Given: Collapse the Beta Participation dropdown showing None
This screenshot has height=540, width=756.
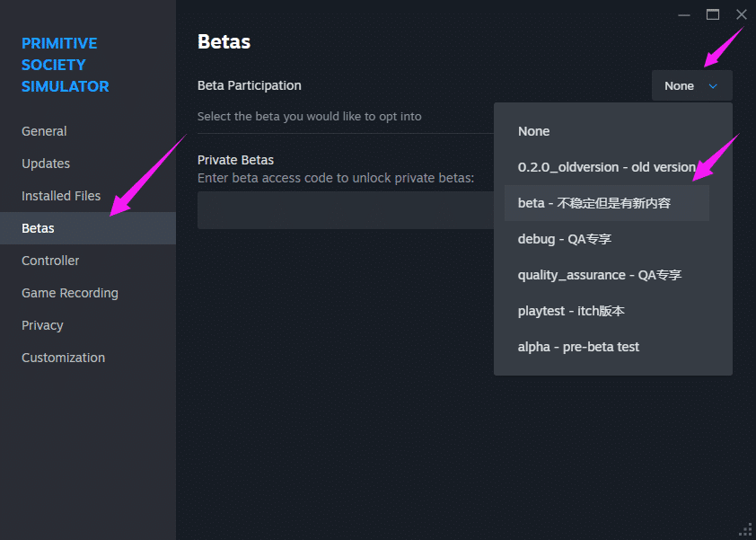Looking at the screenshot, I should pyautogui.click(x=692, y=85).
